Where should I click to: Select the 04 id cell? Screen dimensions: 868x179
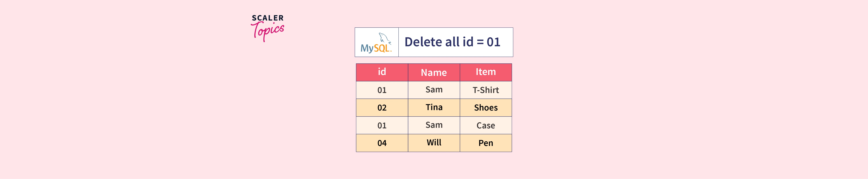(382, 143)
